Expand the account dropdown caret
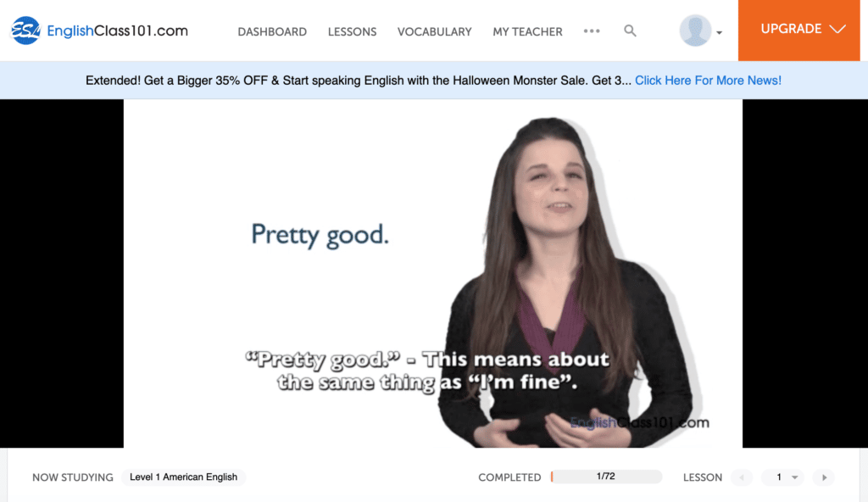The width and height of the screenshot is (868, 502). click(719, 33)
